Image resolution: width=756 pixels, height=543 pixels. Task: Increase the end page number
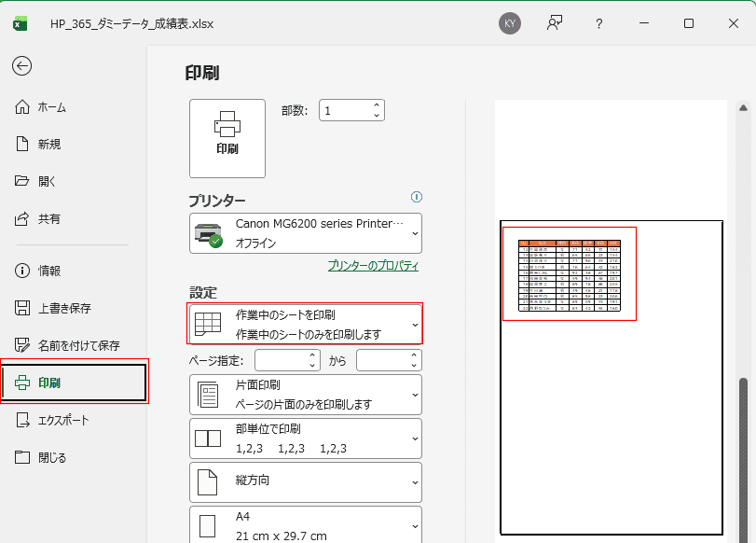click(x=414, y=355)
